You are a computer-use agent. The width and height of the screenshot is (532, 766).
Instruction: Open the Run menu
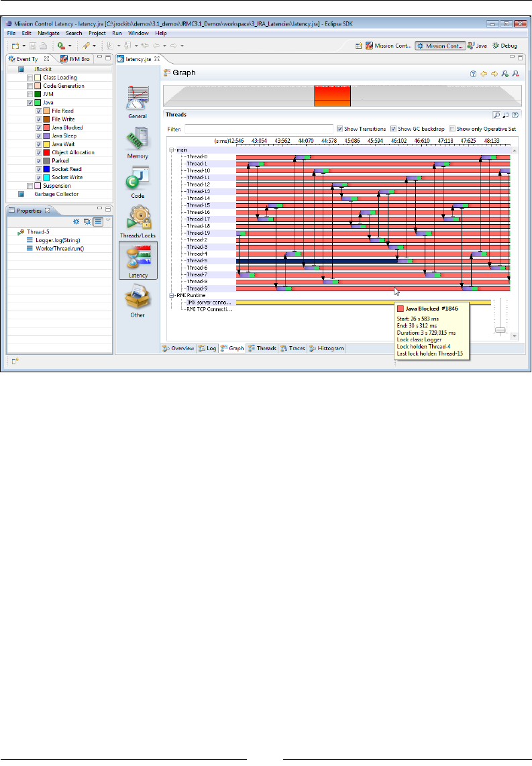click(x=117, y=34)
